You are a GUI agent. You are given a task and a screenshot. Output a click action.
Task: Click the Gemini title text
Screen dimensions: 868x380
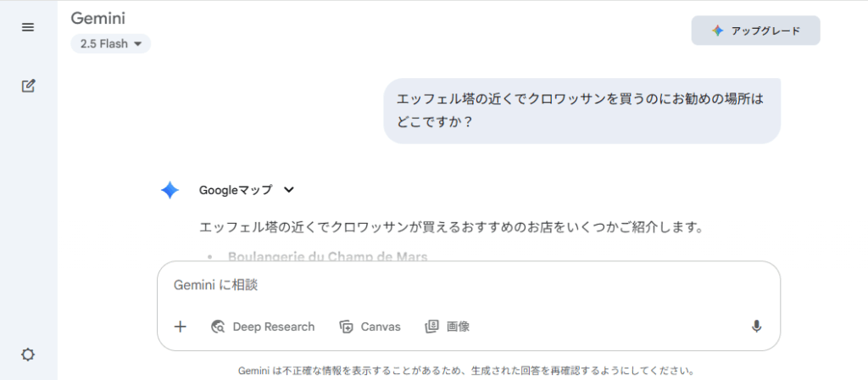pos(98,19)
